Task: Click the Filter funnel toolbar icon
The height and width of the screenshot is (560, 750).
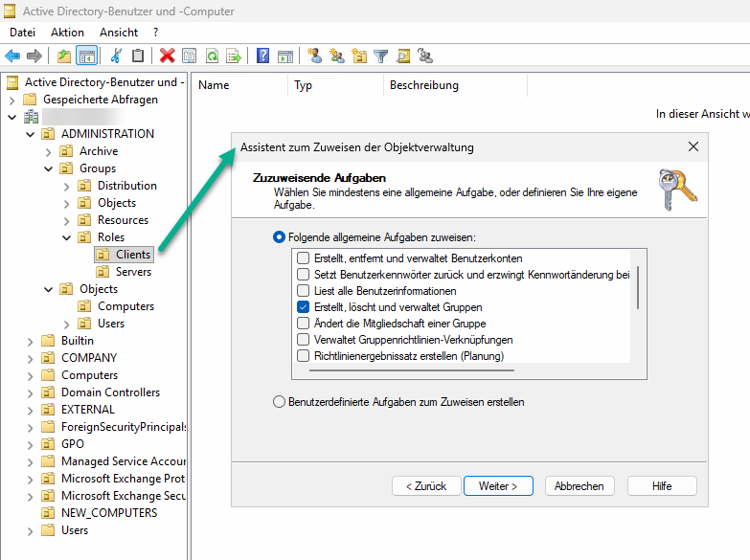Action: [x=381, y=56]
